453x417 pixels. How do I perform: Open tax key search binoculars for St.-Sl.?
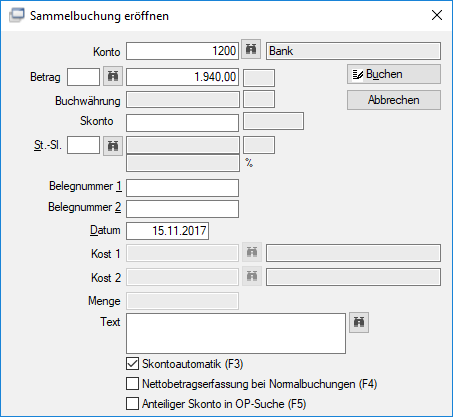(113, 146)
